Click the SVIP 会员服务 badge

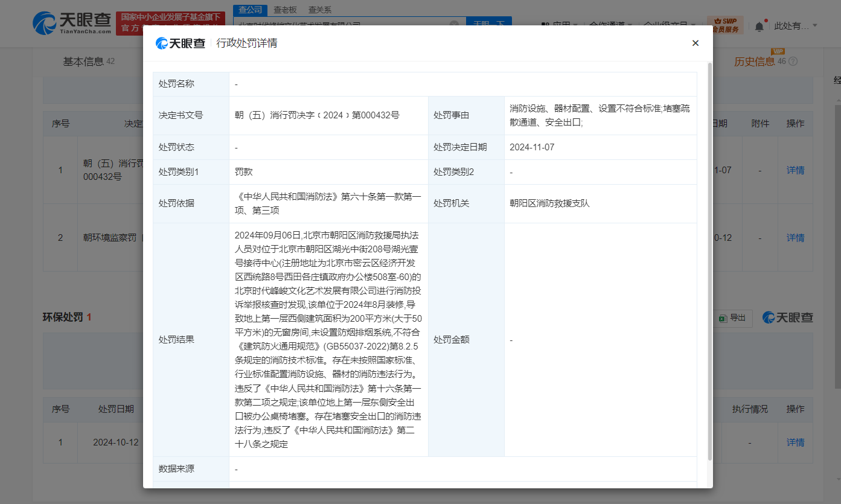[725, 25]
